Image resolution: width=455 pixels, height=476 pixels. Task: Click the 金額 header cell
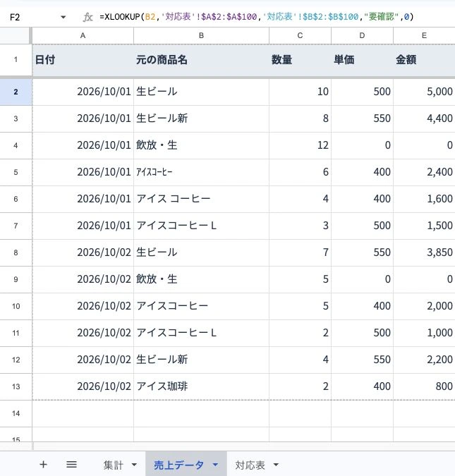425,60
